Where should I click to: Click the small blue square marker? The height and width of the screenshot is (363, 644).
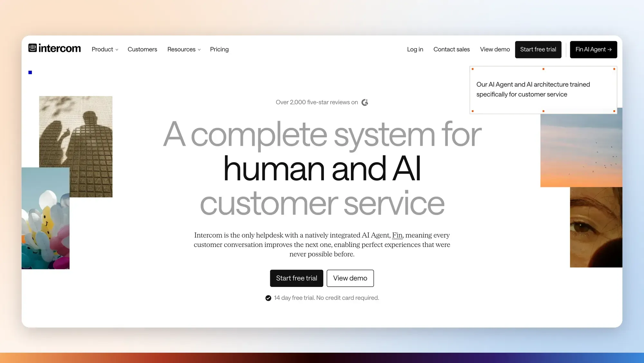click(30, 73)
